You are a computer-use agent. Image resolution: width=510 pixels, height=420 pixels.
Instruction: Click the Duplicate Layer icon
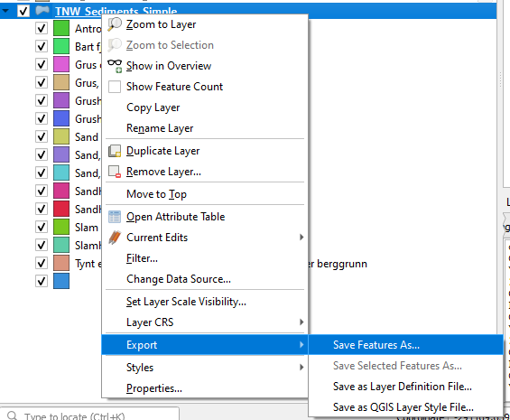(115, 151)
